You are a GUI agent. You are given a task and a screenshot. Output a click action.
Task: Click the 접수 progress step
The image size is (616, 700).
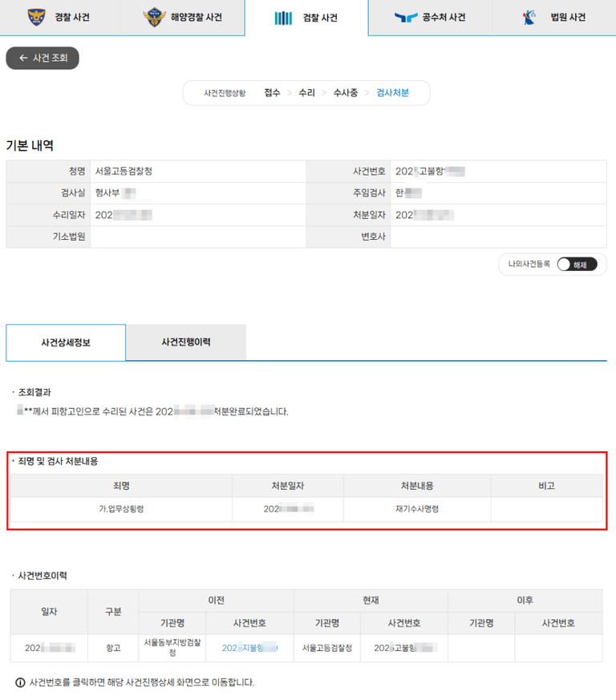click(273, 93)
